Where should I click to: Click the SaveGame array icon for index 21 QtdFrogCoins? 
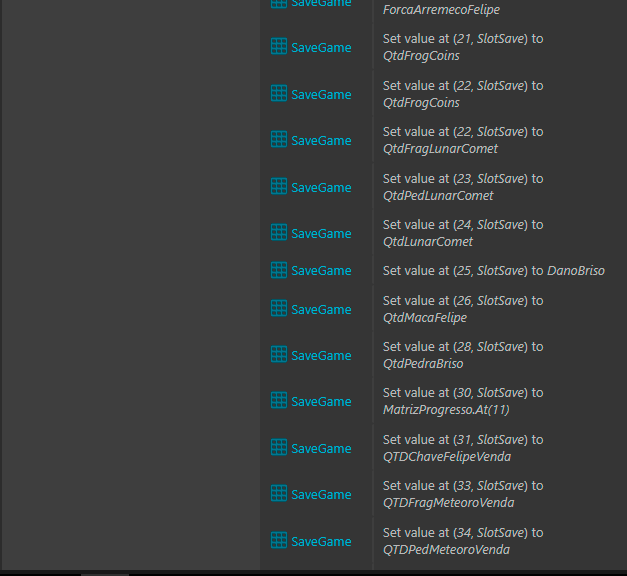279,46
